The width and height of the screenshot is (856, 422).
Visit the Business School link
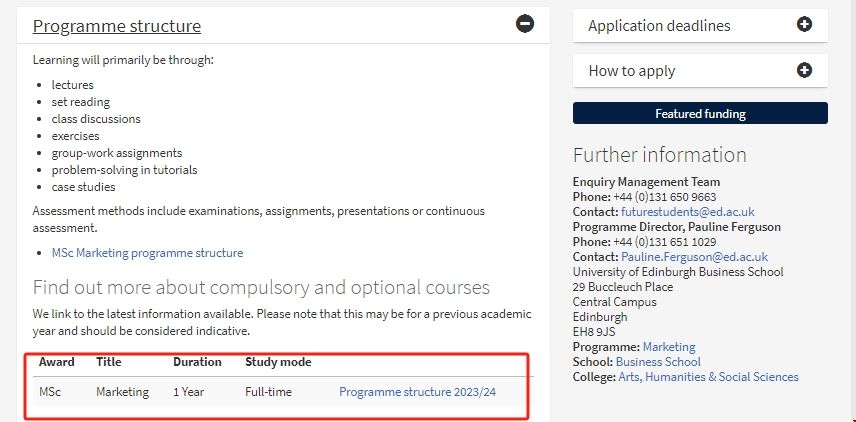tap(658, 362)
